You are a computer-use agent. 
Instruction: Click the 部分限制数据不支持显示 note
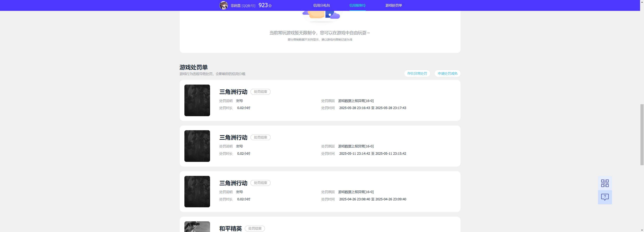click(x=320, y=39)
